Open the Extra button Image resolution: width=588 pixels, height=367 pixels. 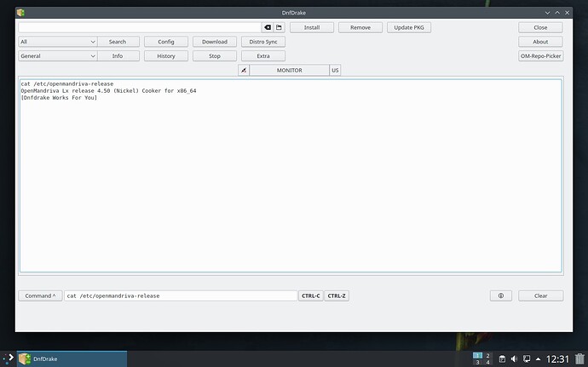click(x=263, y=56)
